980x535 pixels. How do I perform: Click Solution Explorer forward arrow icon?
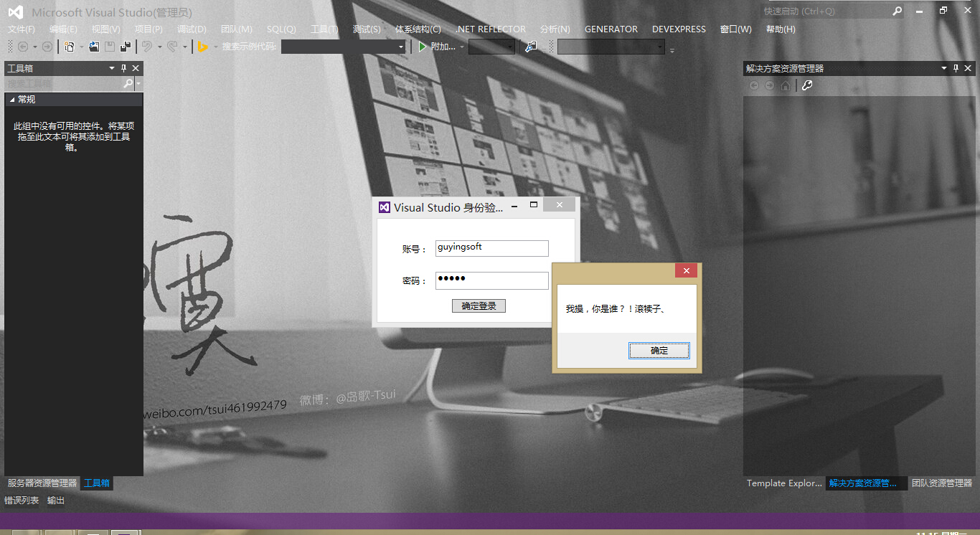[769, 85]
